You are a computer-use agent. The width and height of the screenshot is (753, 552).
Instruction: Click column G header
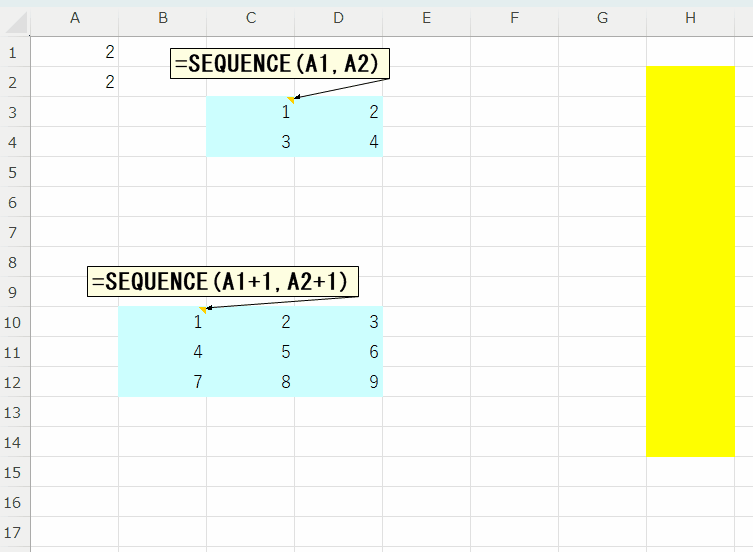pyautogui.click(x=602, y=18)
